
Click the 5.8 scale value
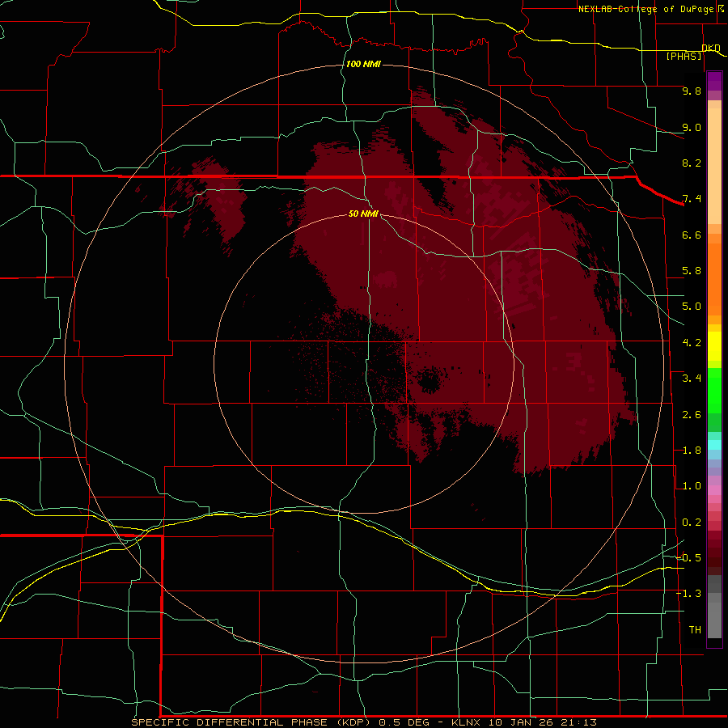click(692, 271)
